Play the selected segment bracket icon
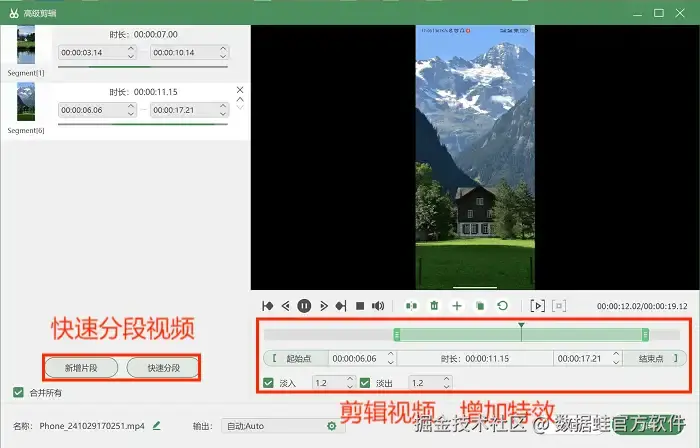This screenshot has height=448, width=700. (538, 306)
